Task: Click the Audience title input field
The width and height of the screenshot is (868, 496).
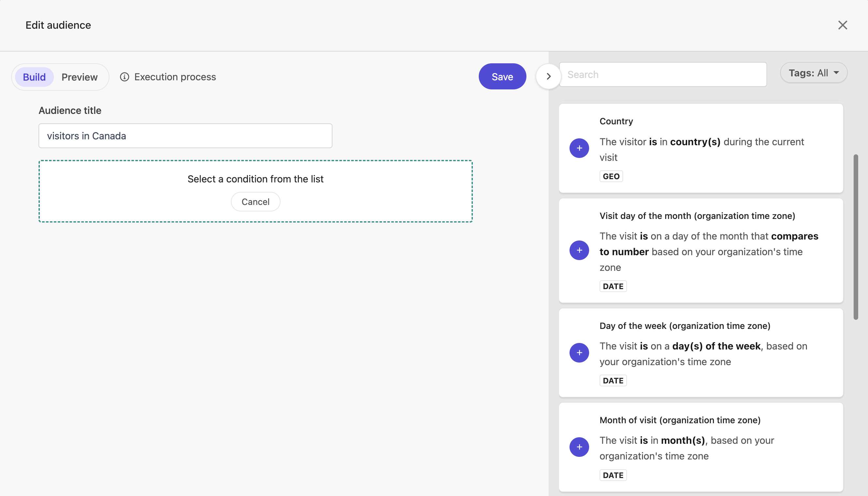Action: [x=185, y=135]
